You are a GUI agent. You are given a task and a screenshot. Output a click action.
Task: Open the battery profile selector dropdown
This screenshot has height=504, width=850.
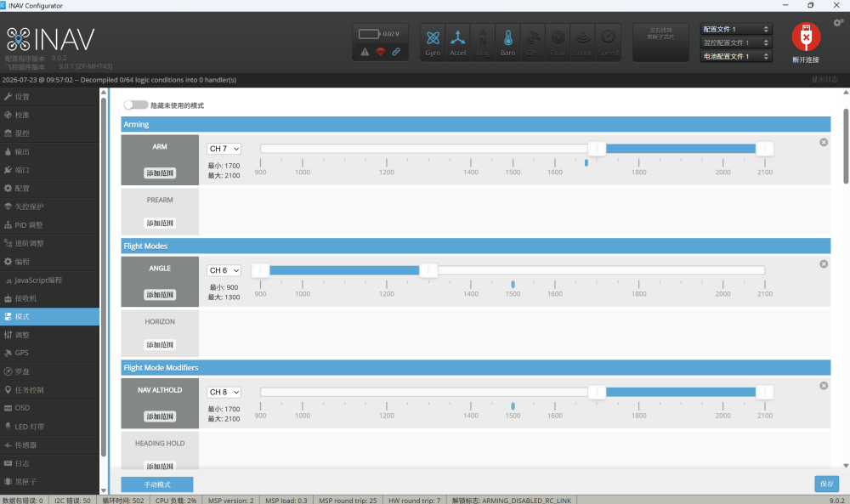click(735, 56)
